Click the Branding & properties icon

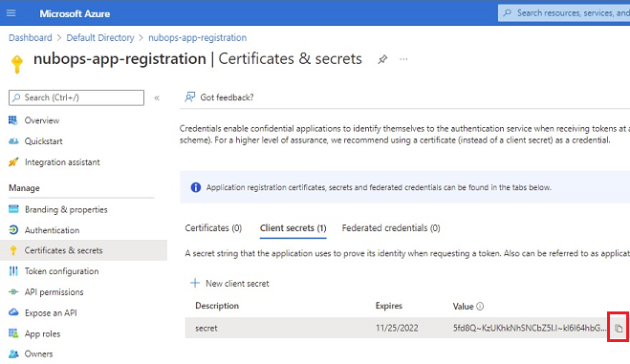click(x=13, y=209)
